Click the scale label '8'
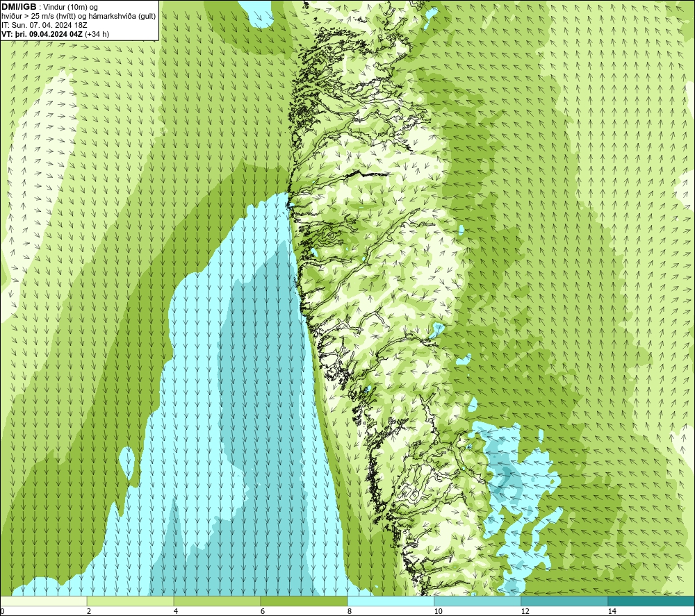This screenshot has width=695, height=616. (350, 611)
